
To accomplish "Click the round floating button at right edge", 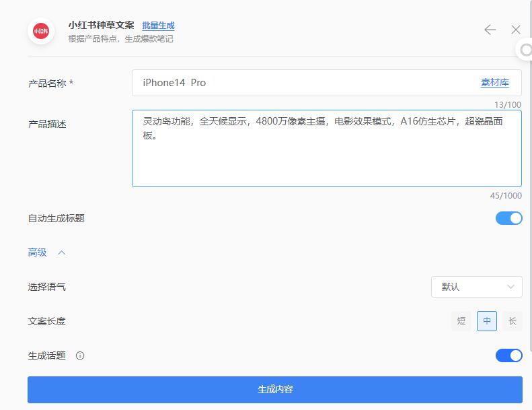I will click(x=525, y=50).
